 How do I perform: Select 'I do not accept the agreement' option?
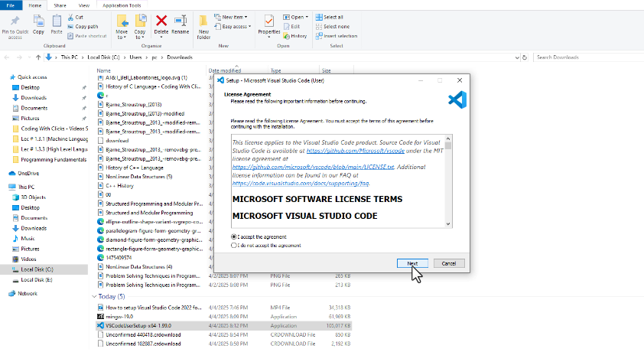tap(234, 246)
